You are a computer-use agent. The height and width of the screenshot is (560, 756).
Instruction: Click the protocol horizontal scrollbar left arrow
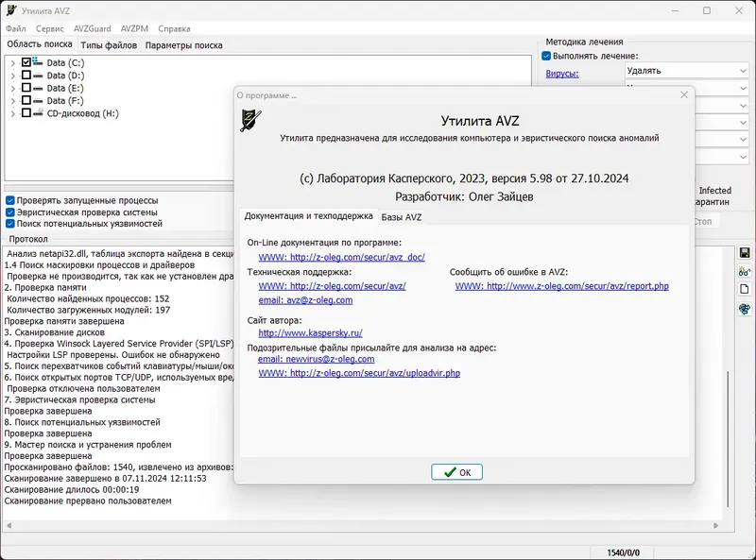(9, 525)
